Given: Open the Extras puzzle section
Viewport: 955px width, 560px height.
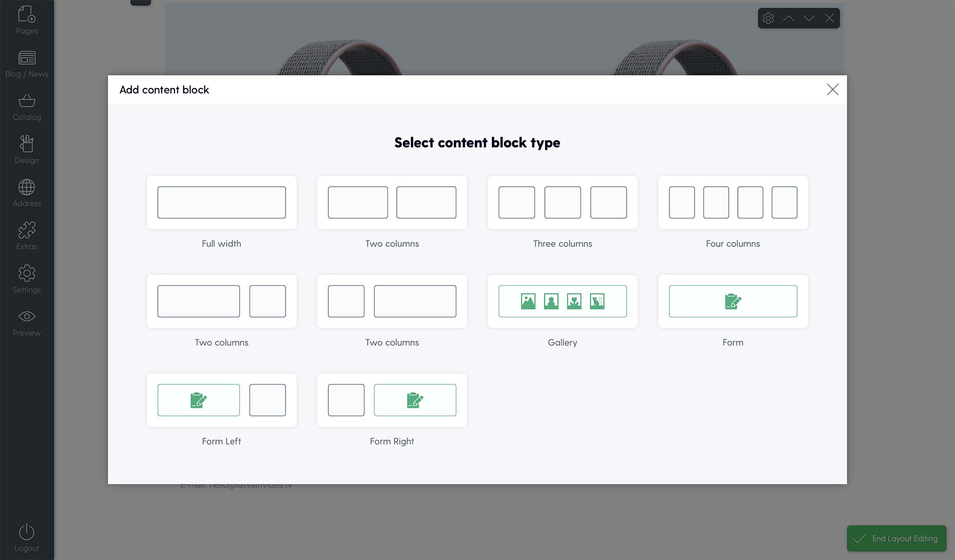Looking at the screenshot, I should coord(27,237).
